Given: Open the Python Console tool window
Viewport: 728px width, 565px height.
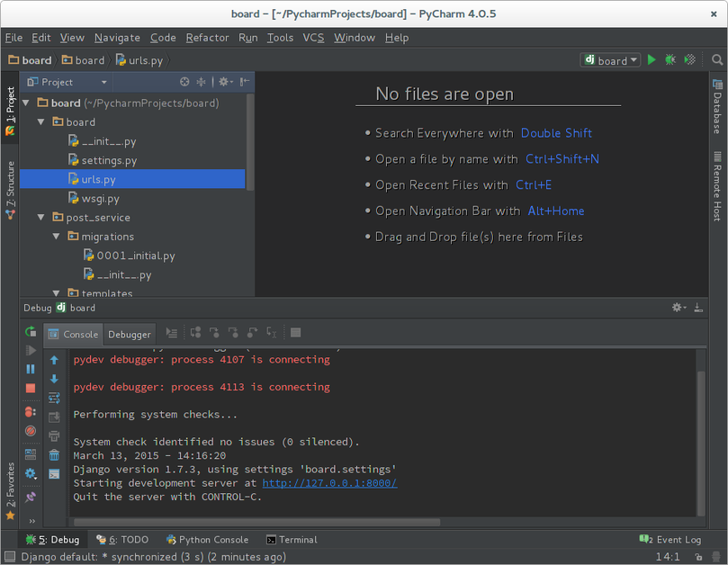Looking at the screenshot, I should [208, 540].
